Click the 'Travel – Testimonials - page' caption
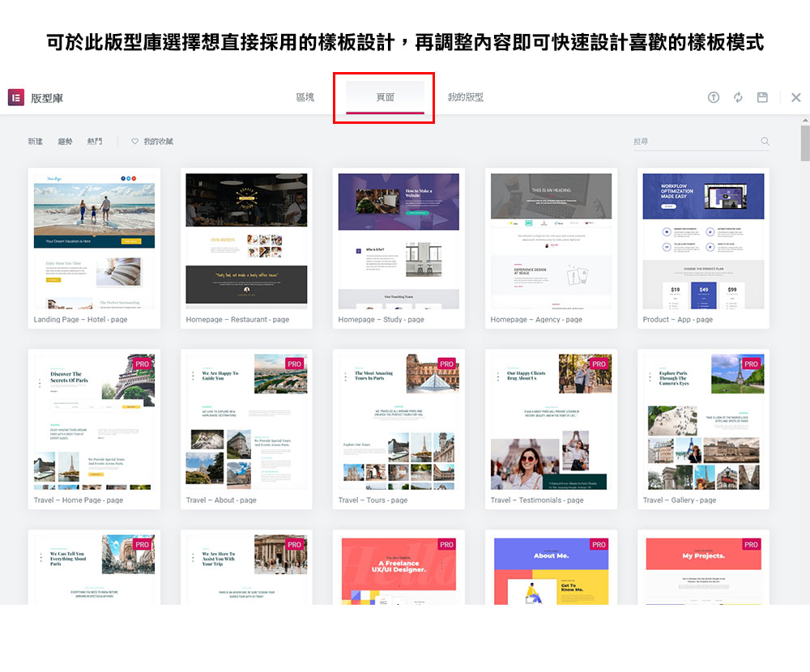Image resolution: width=810 pixels, height=672 pixels. pyautogui.click(x=537, y=500)
